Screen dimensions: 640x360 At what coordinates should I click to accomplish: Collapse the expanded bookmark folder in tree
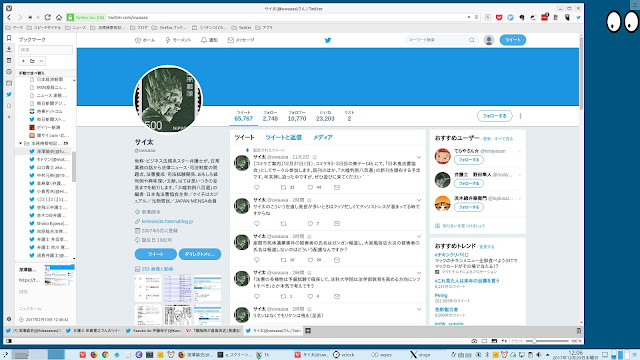click(20, 143)
